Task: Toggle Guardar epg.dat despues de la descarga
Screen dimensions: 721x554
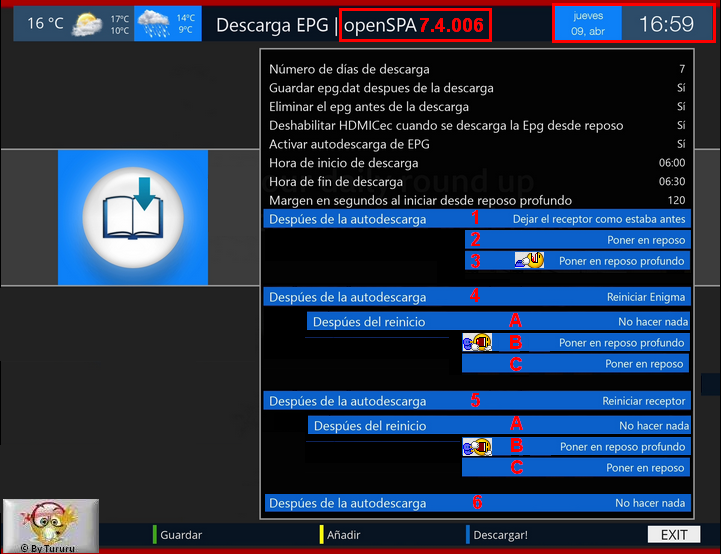Action: click(477, 88)
